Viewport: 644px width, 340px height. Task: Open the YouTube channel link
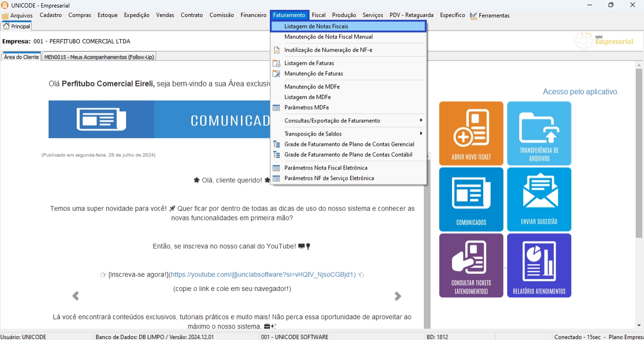point(263,275)
